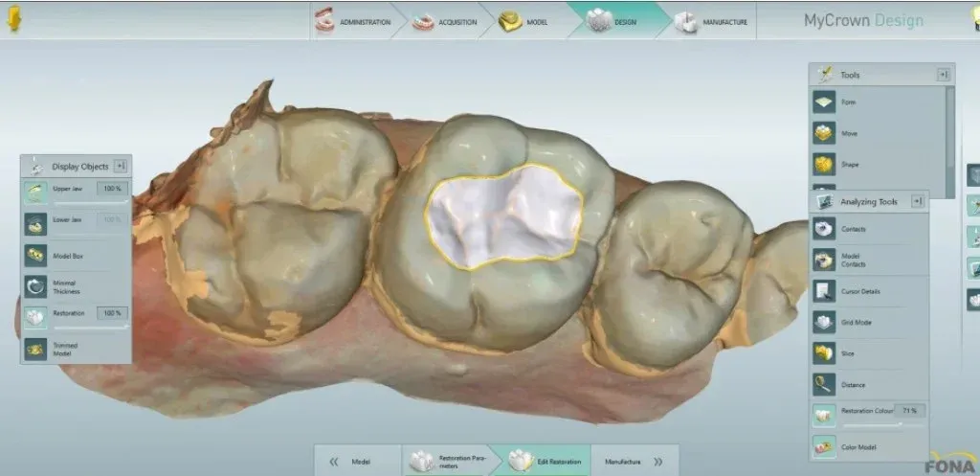Click the Lower Jaw opacity percentage field
Image resolution: width=980 pixels, height=476 pixels.
[x=113, y=219]
